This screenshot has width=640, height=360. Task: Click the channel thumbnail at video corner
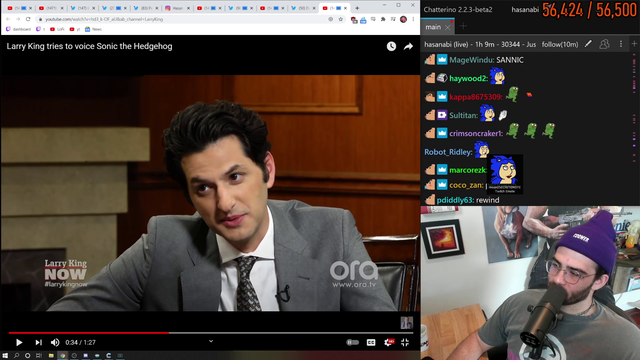tap(407, 322)
